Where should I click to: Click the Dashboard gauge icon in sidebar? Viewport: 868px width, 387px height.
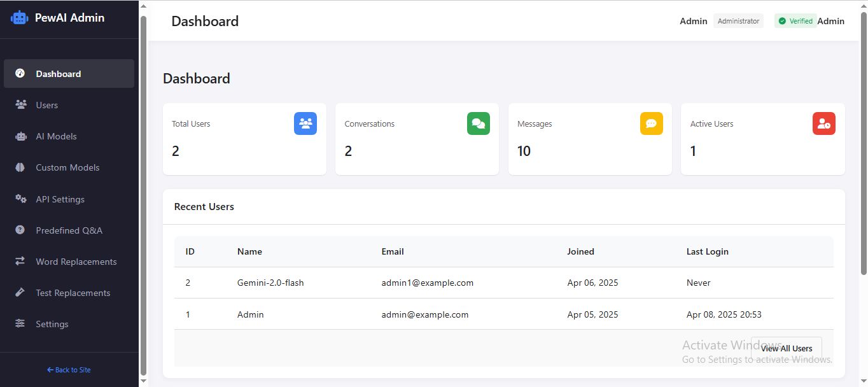coord(20,73)
